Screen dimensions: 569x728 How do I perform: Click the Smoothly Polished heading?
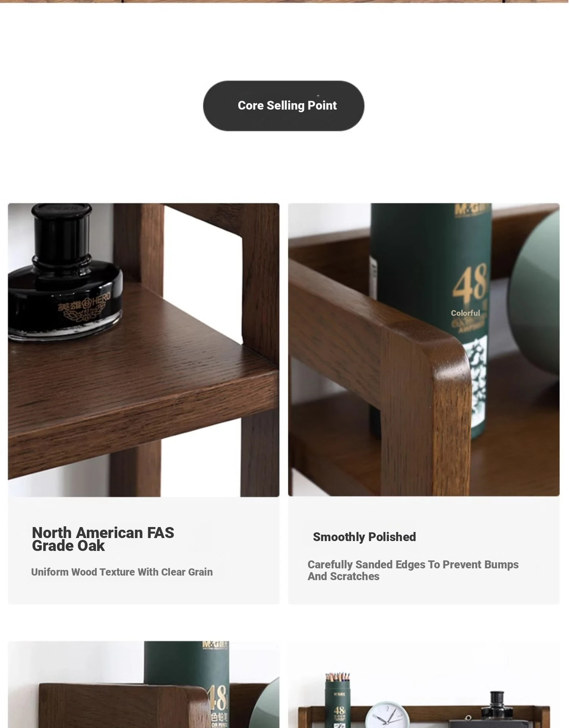click(365, 537)
